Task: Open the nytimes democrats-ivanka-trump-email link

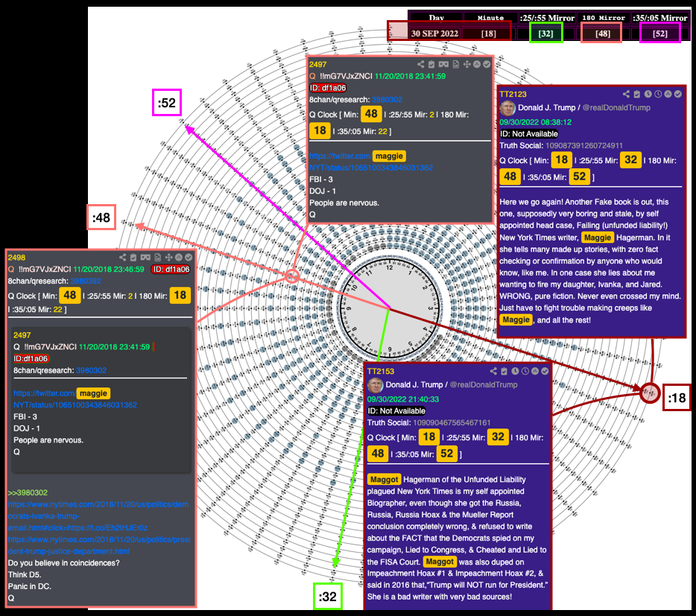Action: click(98, 516)
